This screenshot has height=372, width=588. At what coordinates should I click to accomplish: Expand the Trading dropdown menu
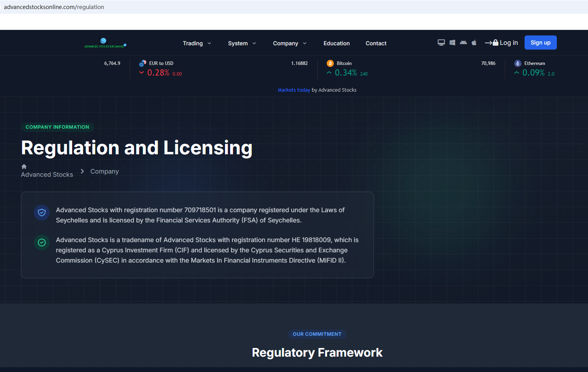click(197, 43)
